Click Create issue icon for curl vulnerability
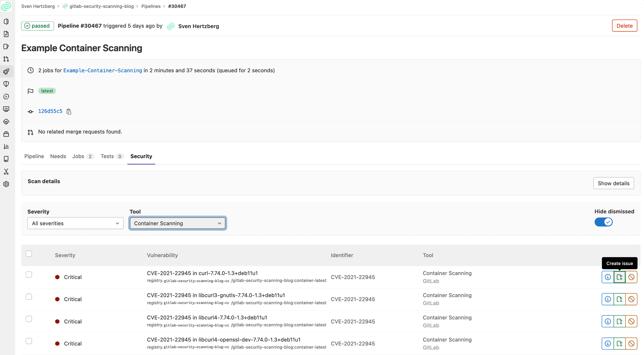The width and height of the screenshot is (644, 355). click(619, 277)
